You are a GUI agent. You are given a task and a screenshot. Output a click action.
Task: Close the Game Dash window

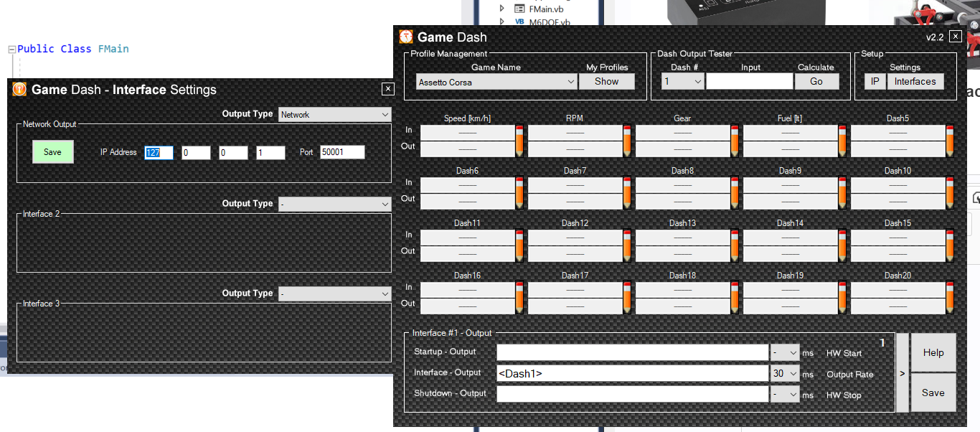pos(955,37)
